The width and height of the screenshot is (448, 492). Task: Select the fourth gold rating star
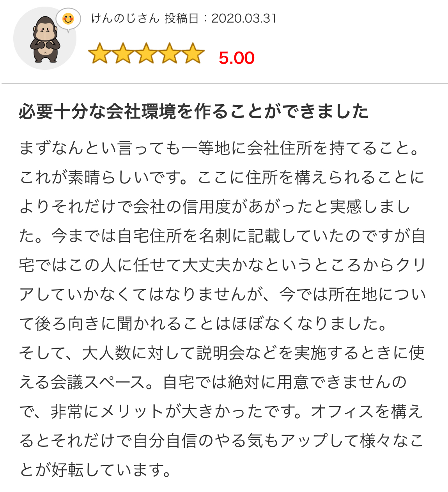pyautogui.click(x=170, y=53)
